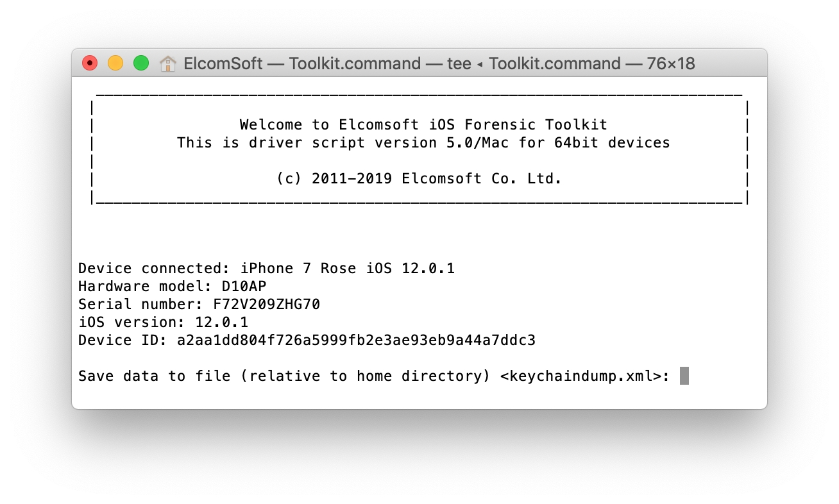The height and width of the screenshot is (504, 839).
Task: Minimize the Terminal window with yellow button
Action: pyautogui.click(x=115, y=63)
